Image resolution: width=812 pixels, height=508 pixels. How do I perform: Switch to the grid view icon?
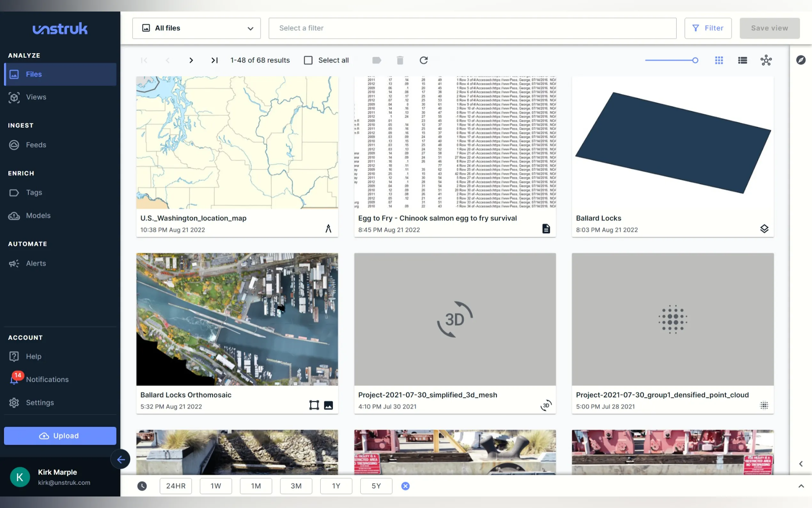[719, 60]
